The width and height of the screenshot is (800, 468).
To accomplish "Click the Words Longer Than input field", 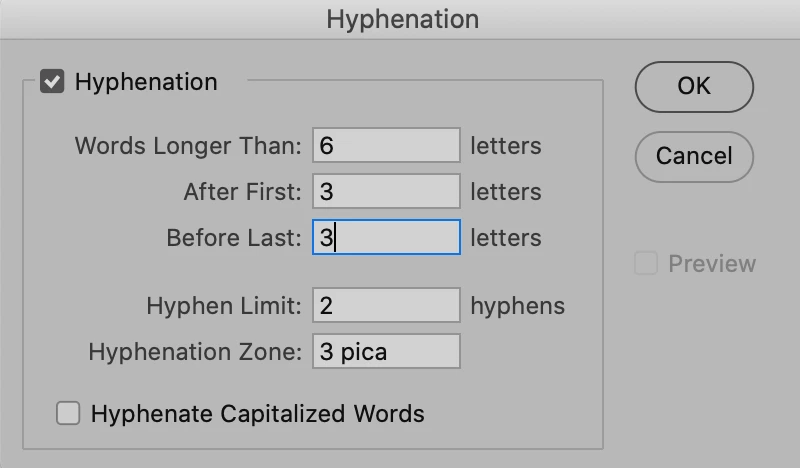I will (x=386, y=145).
